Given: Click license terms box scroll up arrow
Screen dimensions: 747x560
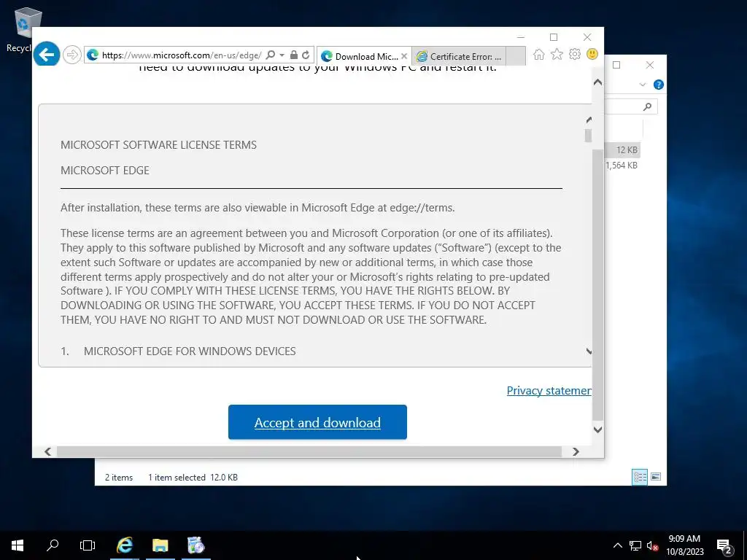Looking at the screenshot, I should tap(589, 120).
